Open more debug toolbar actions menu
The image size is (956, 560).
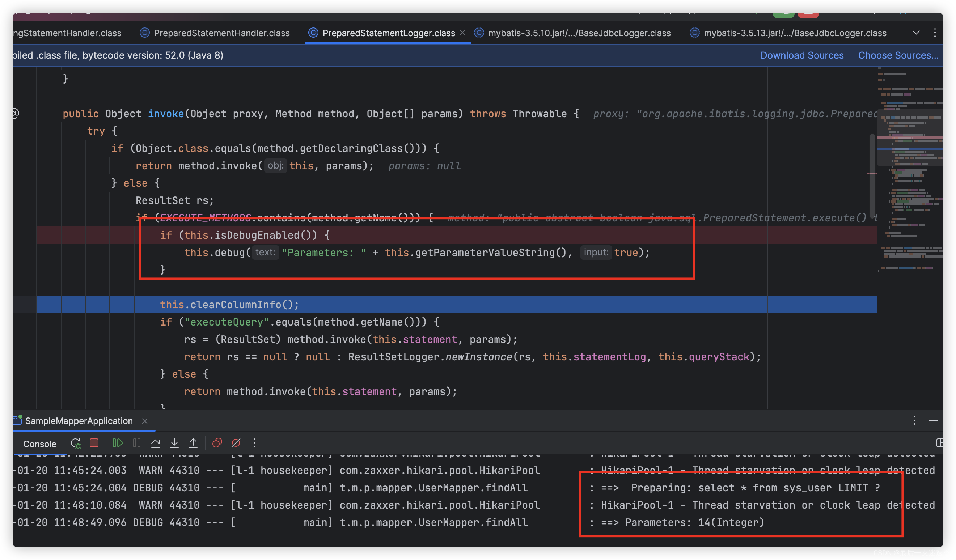(254, 443)
